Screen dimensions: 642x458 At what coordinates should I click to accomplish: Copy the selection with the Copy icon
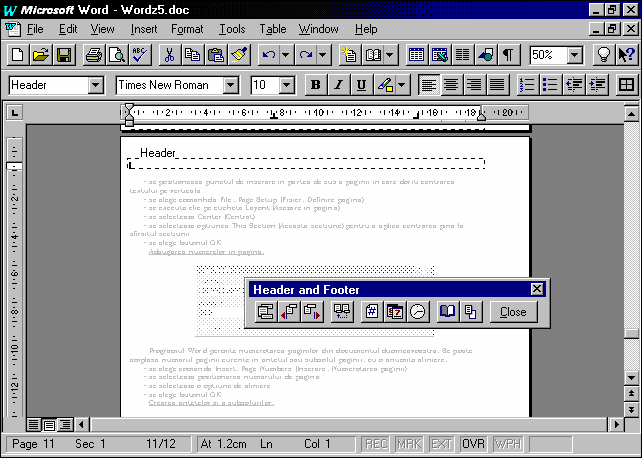point(192,55)
